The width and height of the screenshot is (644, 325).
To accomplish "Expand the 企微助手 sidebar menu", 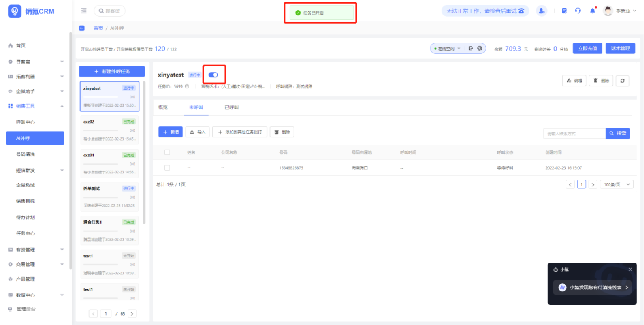I will tap(62, 91).
